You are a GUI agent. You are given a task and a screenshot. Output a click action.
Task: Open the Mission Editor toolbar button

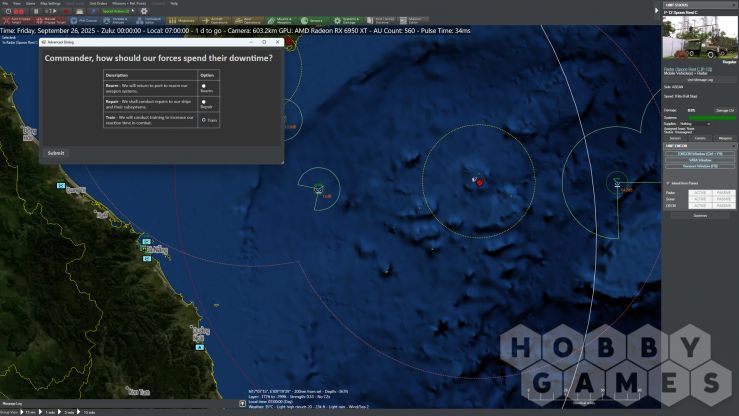pos(413,20)
